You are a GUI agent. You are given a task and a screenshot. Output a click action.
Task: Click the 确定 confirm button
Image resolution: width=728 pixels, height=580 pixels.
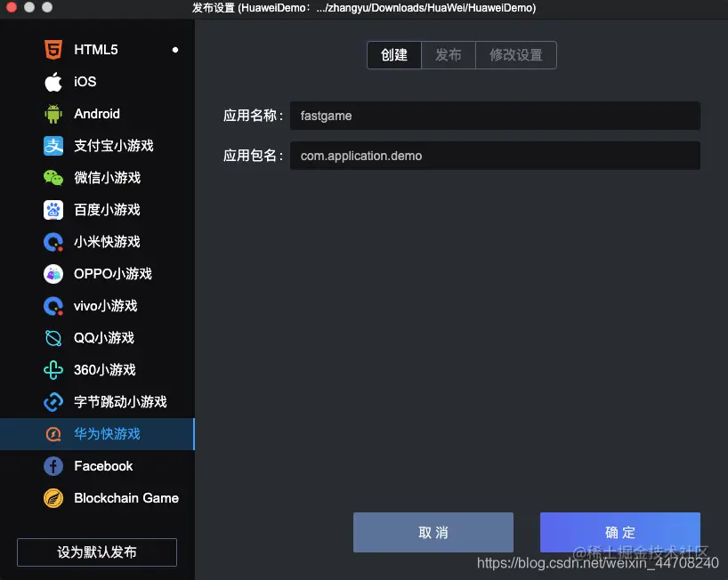click(619, 532)
